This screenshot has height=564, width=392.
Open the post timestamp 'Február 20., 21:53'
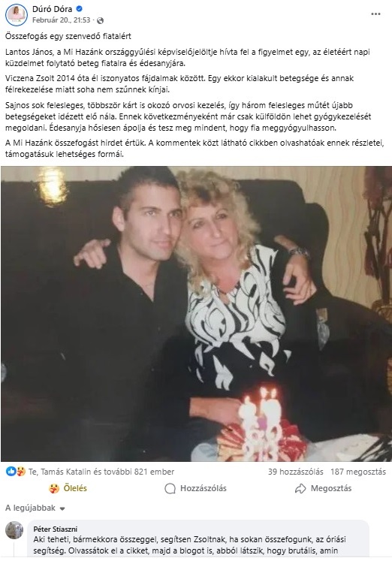tap(61, 20)
